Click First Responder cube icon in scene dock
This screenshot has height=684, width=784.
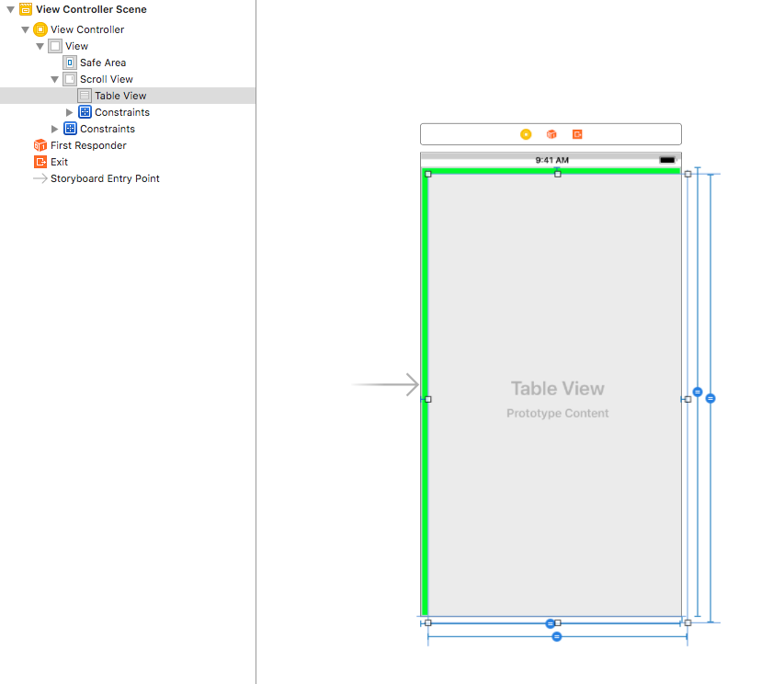tap(551, 134)
